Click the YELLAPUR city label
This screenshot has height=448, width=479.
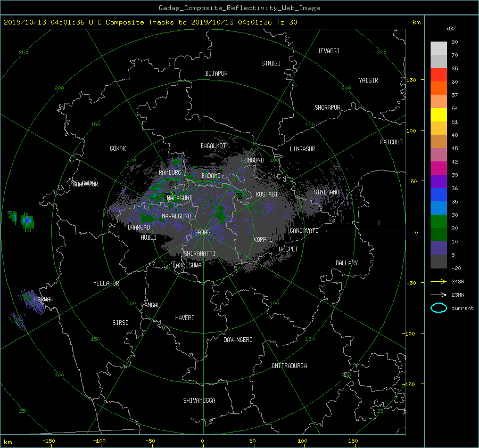point(106,283)
